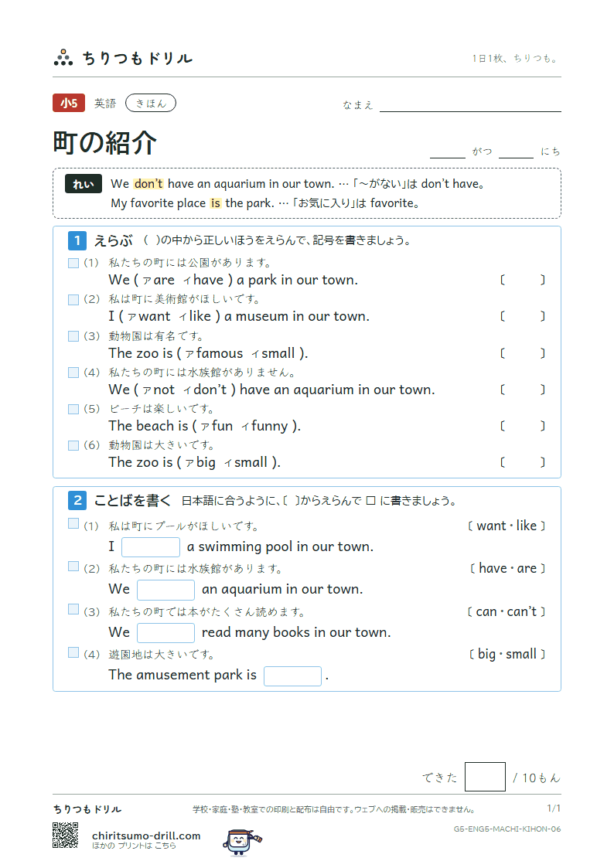Check the box for section 1 question (6)
Screen dimensions: 614x868
[x=73, y=446]
